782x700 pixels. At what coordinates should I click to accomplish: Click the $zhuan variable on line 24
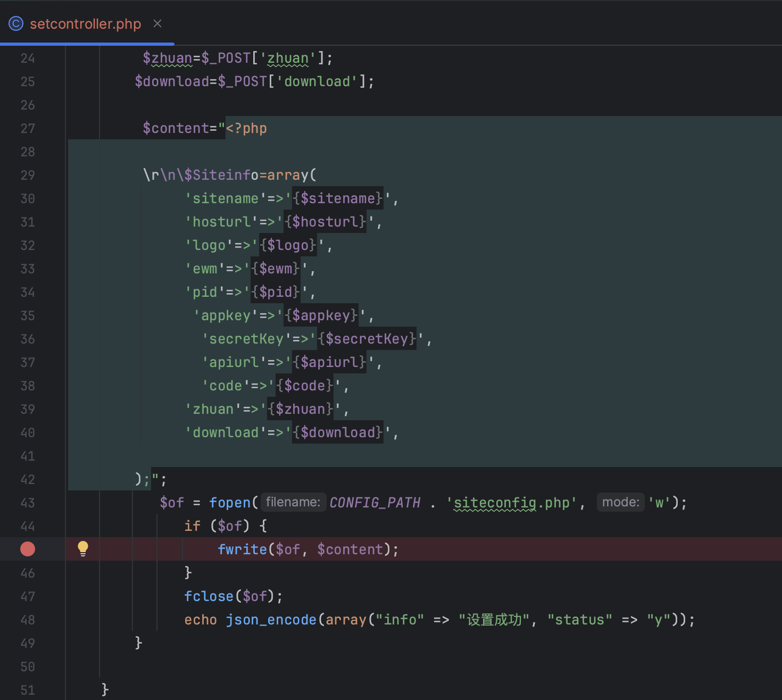[168, 58]
